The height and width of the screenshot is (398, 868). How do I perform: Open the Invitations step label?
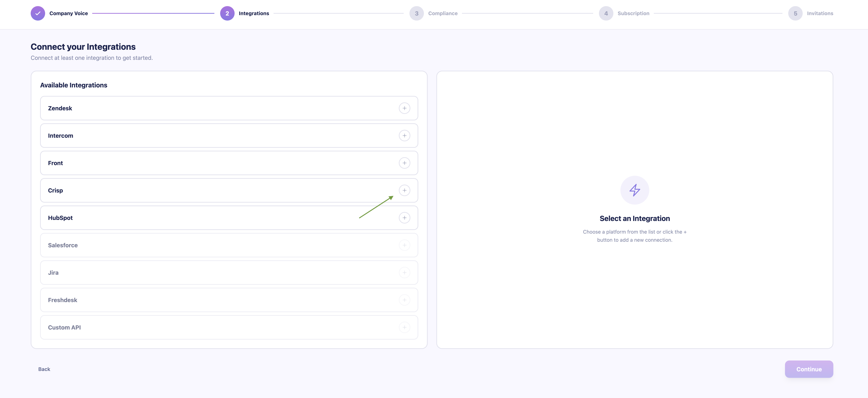click(x=820, y=14)
